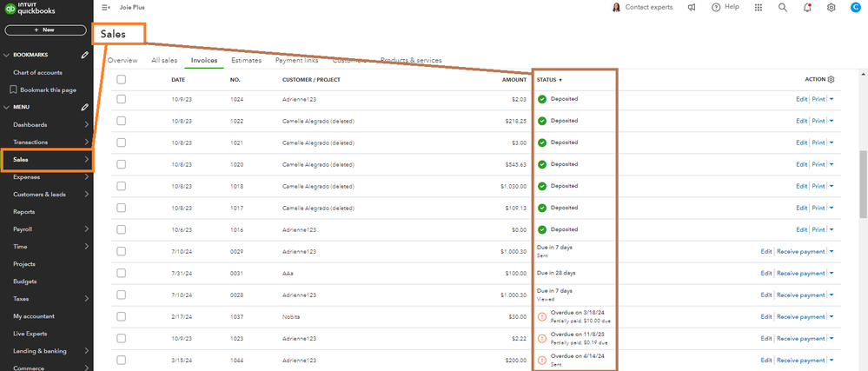
Task: Click the Action column gear icon
Action: 831,80
